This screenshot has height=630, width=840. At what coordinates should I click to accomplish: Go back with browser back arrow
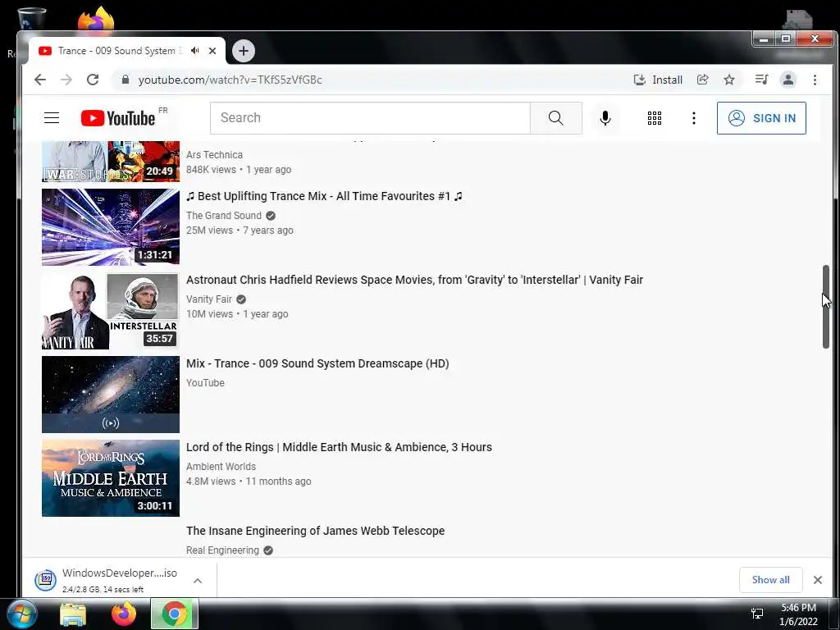40,80
